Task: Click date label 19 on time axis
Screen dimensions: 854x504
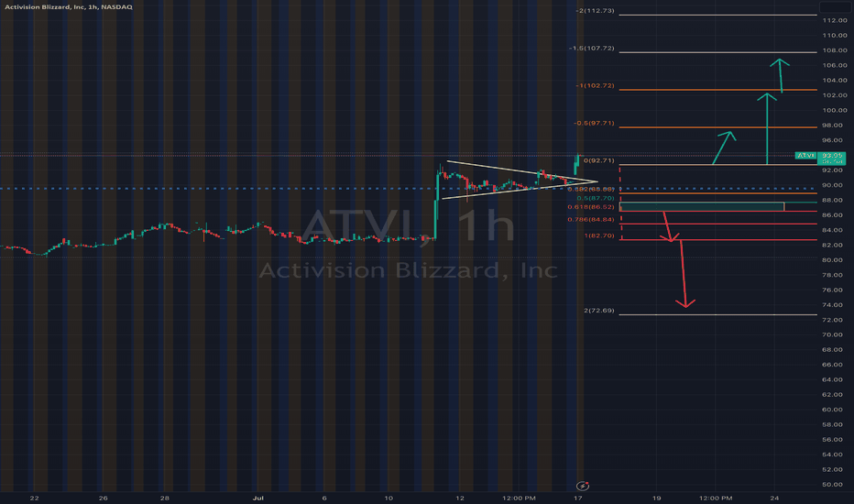Action: tap(657, 498)
